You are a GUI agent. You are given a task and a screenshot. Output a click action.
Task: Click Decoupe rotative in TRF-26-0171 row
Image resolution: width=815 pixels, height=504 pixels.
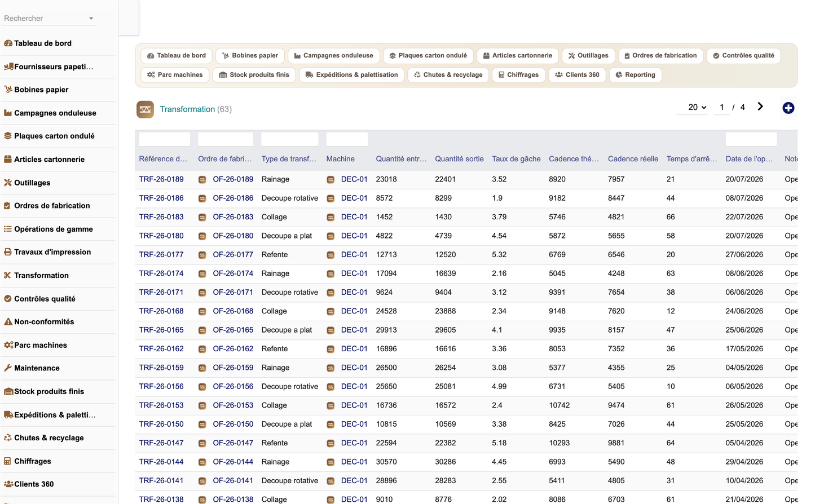tap(290, 293)
